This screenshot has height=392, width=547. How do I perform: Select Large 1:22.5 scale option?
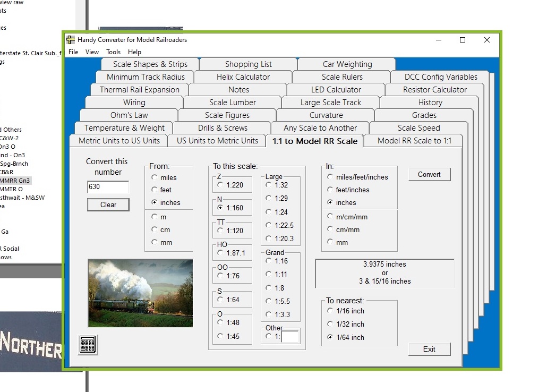coord(269,225)
